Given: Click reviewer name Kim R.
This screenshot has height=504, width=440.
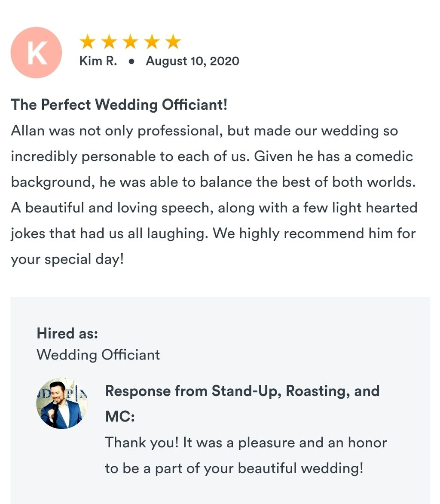Looking at the screenshot, I should click(x=98, y=61).
